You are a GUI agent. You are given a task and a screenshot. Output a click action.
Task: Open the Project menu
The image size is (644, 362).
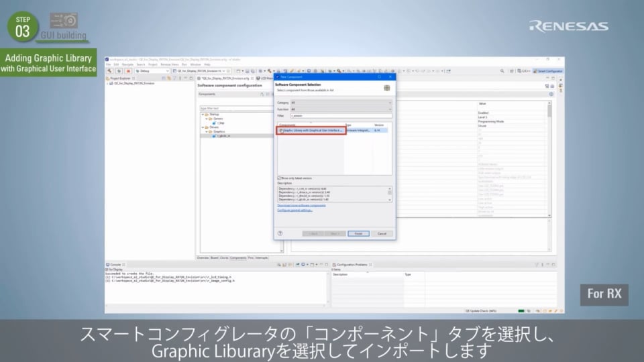[x=153, y=64]
